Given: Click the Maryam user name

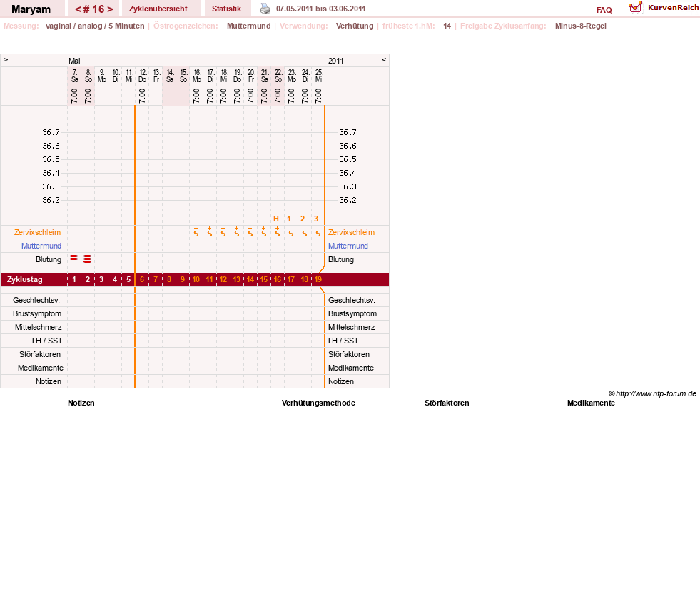Looking at the screenshot, I should pyautogui.click(x=31, y=9).
